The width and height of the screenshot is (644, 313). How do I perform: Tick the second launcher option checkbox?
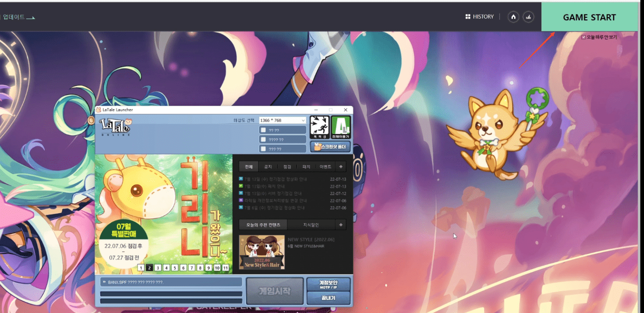pos(264,140)
